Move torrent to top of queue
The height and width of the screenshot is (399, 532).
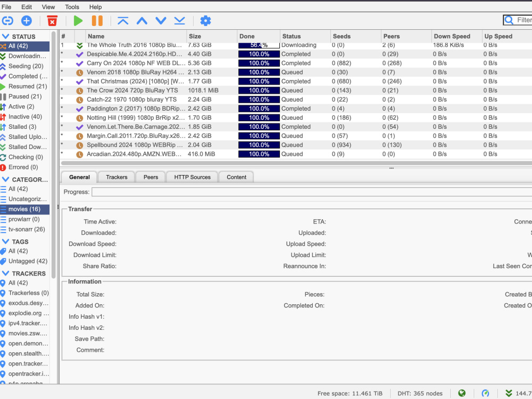[x=123, y=21]
